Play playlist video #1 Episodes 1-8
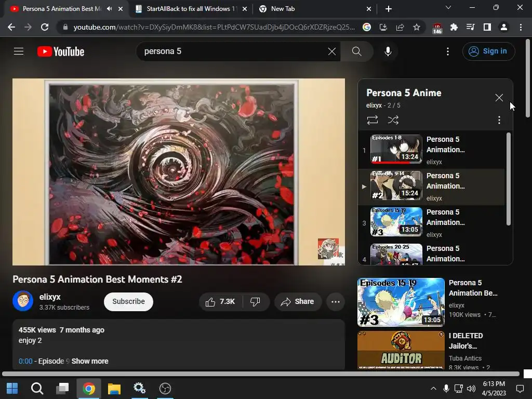The width and height of the screenshot is (532, 399). [x=396, y=149]
